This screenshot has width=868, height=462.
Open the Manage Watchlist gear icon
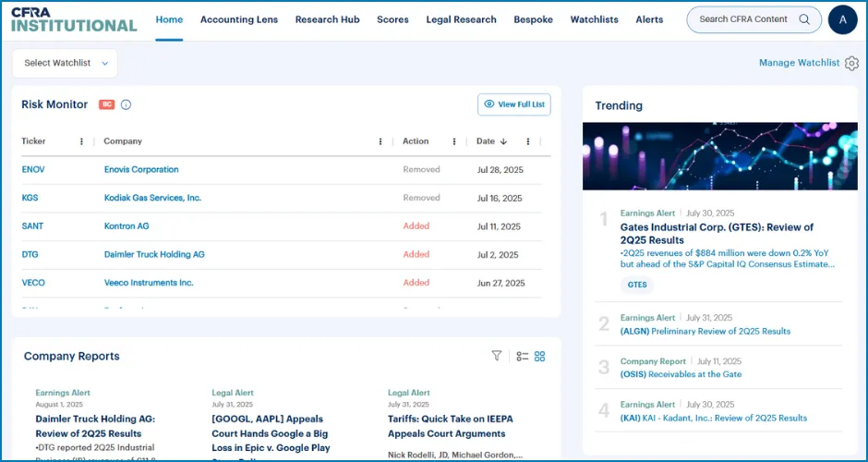[x=851, y=63]
